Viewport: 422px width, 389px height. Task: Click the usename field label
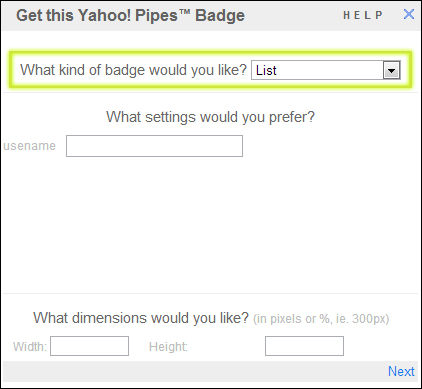[x=29, y=146]
